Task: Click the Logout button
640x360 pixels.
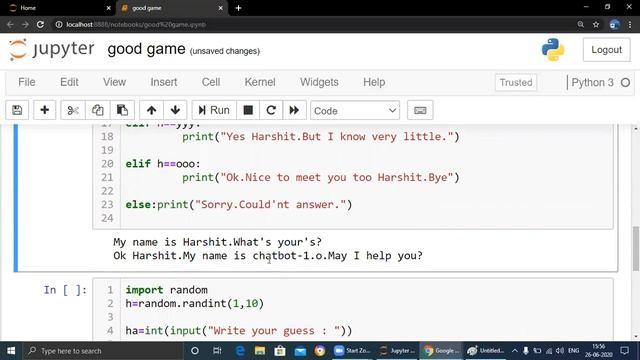Action: click(607, 50)
